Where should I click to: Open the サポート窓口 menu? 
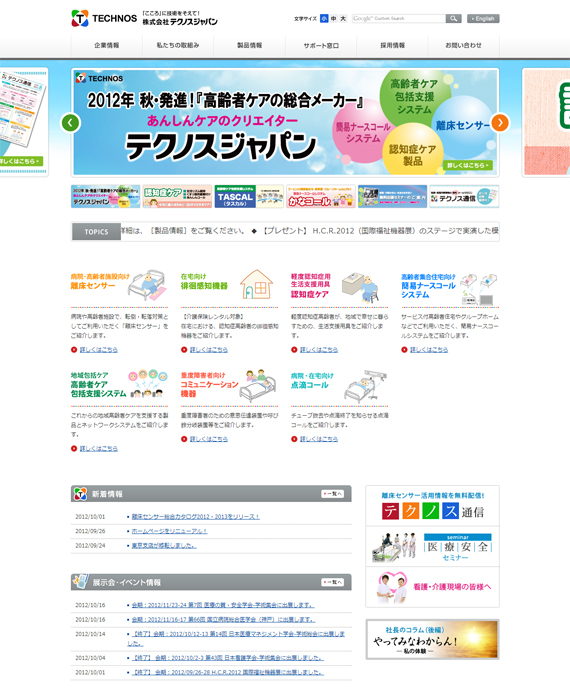pos(321,45)
